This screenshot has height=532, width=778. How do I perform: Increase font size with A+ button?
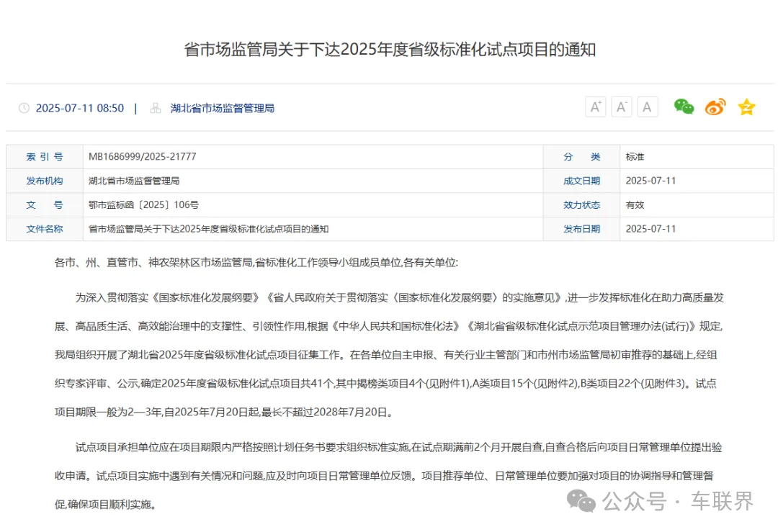(x=596, y=107)
